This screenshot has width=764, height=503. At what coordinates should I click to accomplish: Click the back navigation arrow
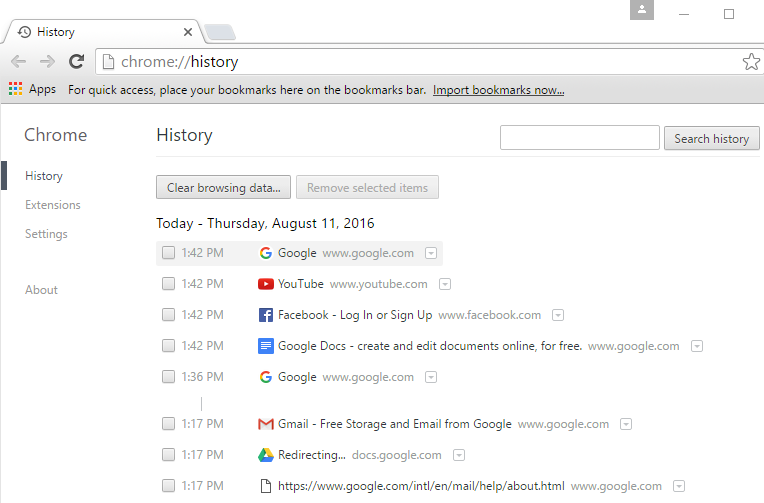[18, 62]
